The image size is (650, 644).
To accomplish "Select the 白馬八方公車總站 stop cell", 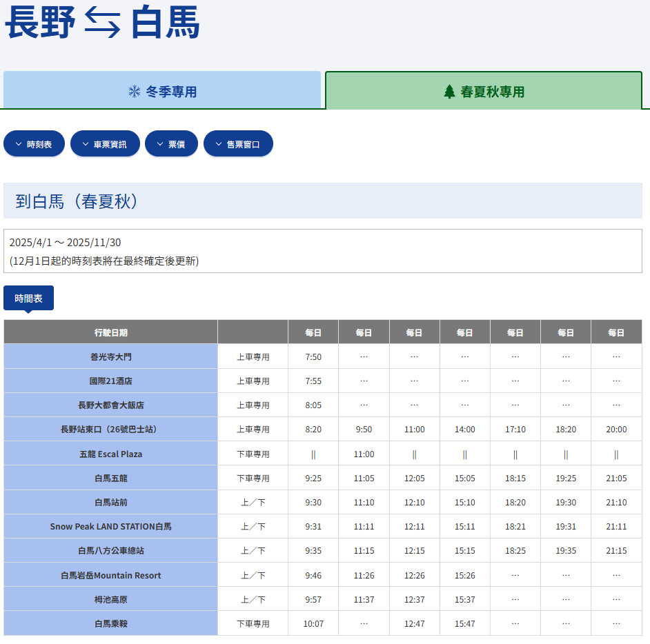I will pos(110,551).
